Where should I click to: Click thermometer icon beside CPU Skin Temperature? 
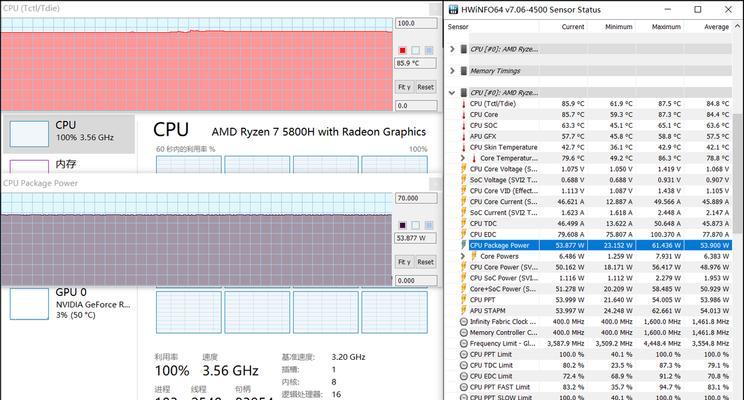click(x=464, y=147)
